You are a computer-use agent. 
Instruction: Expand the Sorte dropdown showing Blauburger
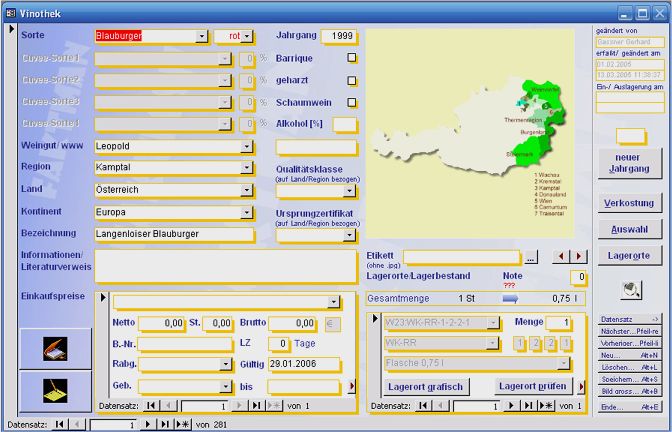[x=202, y=36]
